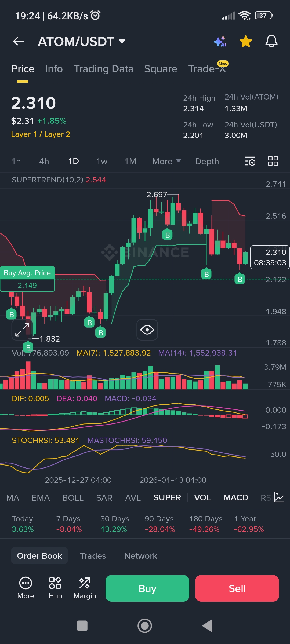Select the 1M chart interval
The width and height of the screenshot is (290, 644).
(130, 161)
